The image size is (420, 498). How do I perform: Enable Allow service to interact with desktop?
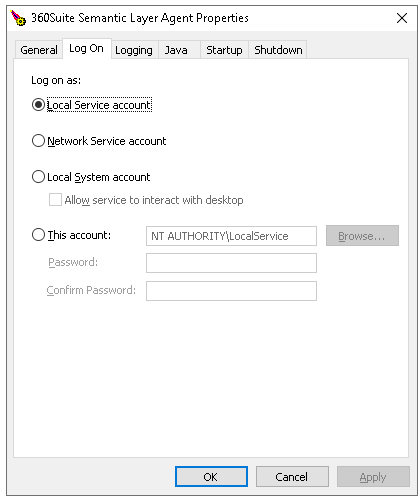(55, 200)
